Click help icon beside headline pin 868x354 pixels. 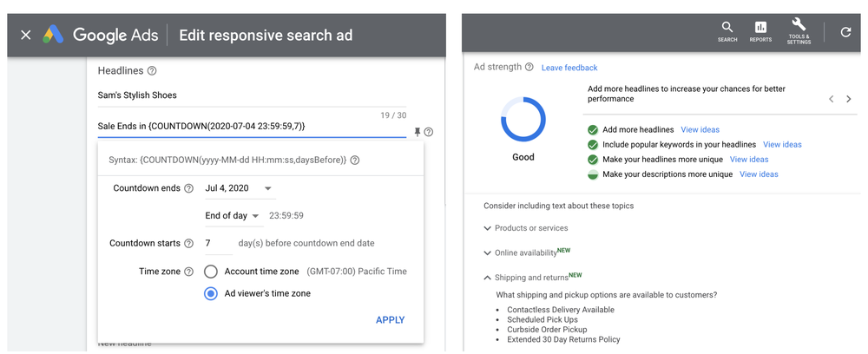(429, 132)
